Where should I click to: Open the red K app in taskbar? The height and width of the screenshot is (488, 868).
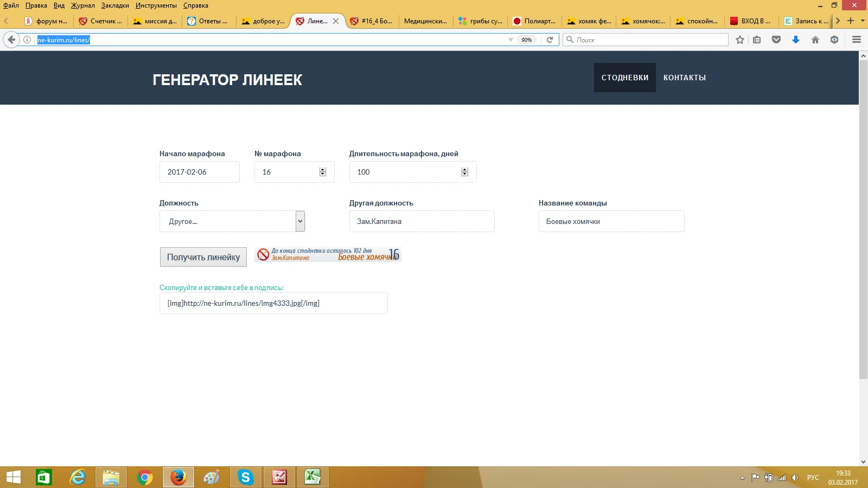click(279, 477)
